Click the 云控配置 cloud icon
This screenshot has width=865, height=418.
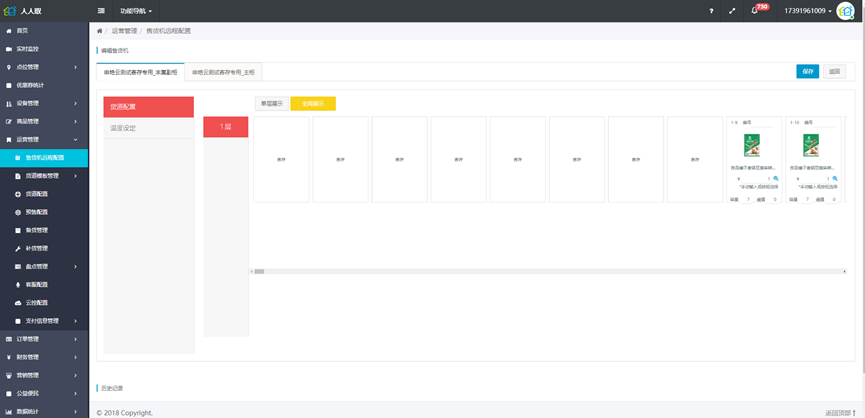point(18,303)
